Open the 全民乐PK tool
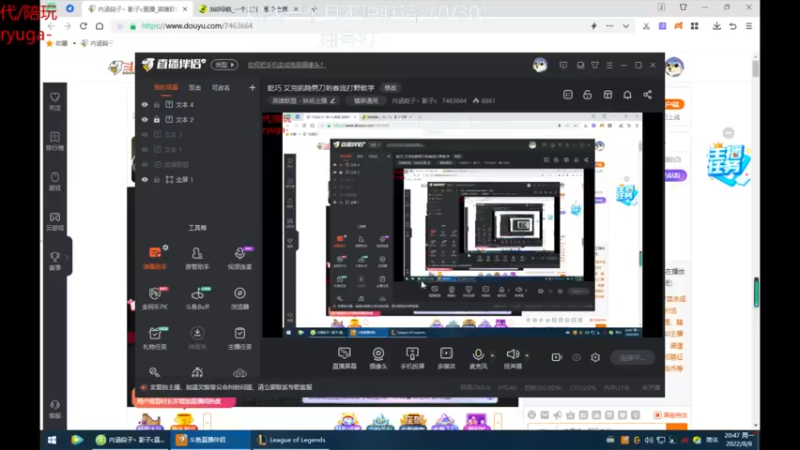The height and width of the screenshot is (450, 800). tap(155, 298)
